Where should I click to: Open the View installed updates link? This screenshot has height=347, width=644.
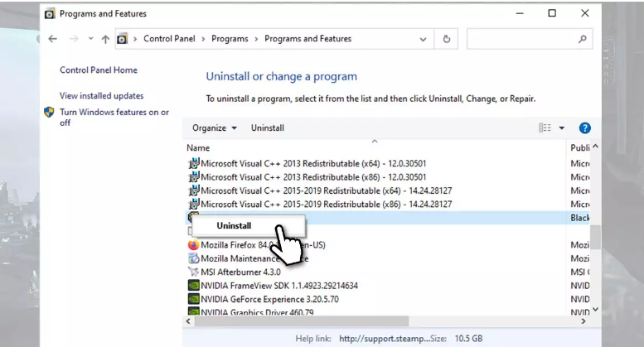[x=101, y=96]
